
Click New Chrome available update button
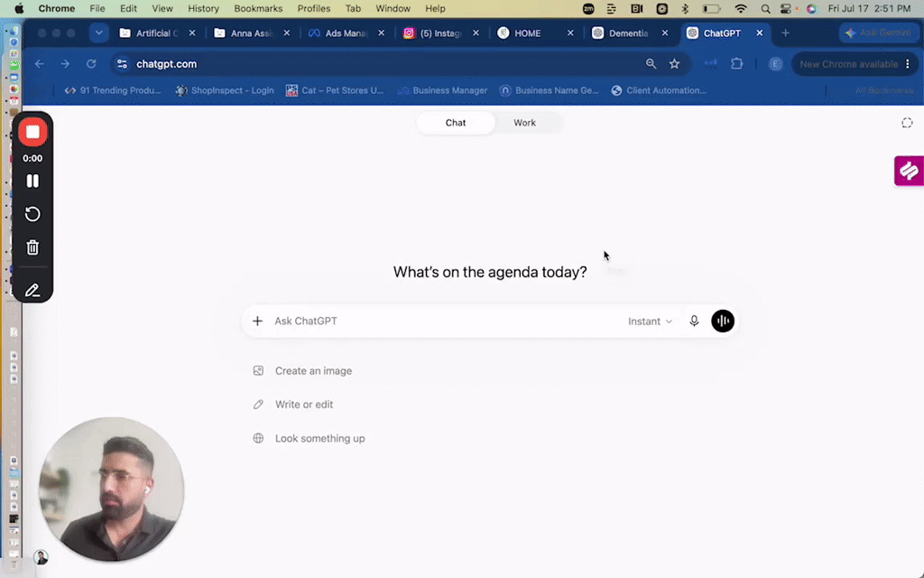pos(855,64)
